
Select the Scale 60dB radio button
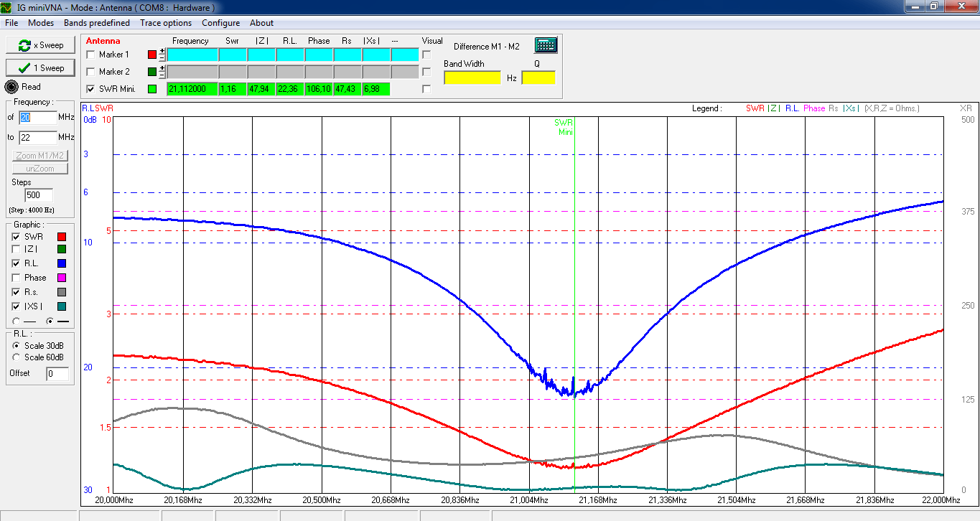click(x=17, y=357)
